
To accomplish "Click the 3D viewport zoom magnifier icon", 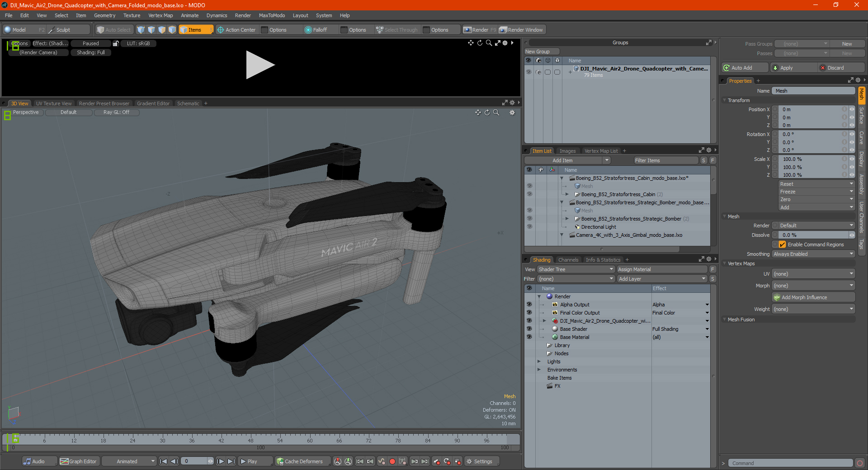I will pos(496,113).
